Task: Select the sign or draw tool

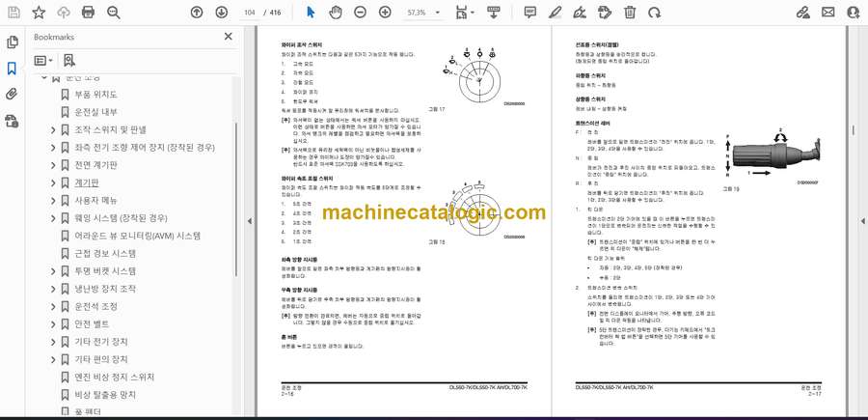Action: (580, 13)
